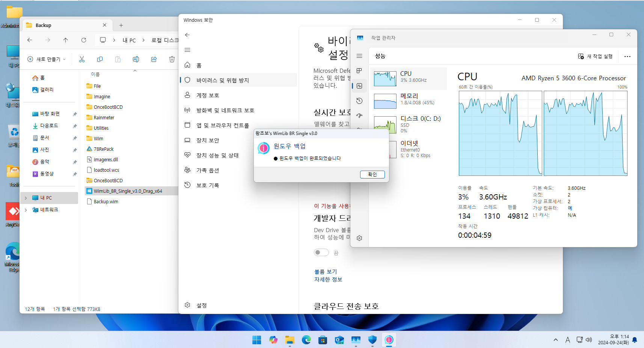Refresh the File Explorer folder view
Screen dimensions: 644x348
coord(84,40)
